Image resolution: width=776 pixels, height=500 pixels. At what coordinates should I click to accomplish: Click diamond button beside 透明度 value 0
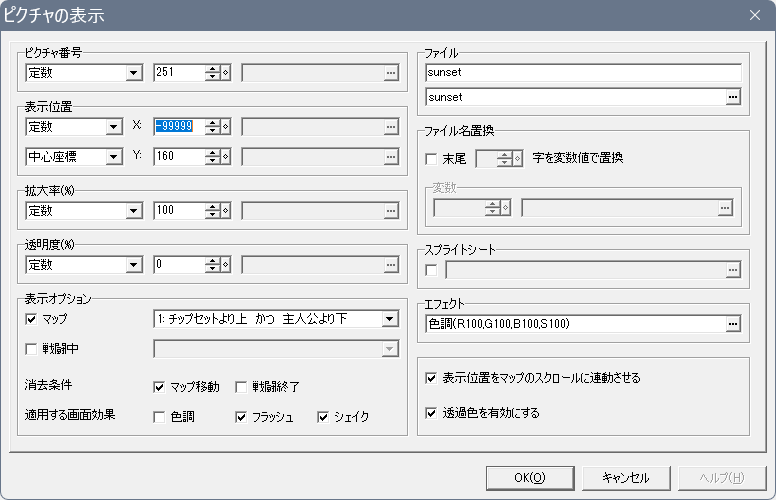pyautogui.click(x=226, y=265)
